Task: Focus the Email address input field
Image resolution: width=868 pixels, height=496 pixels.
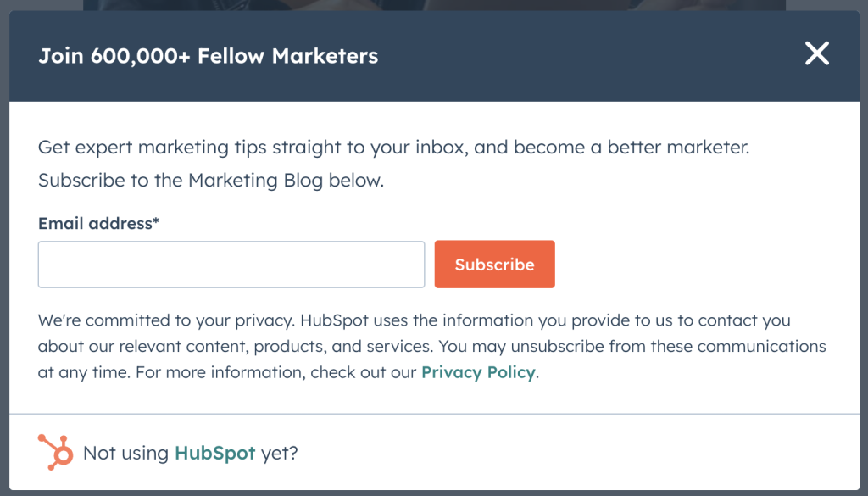Action: [231, 264]
